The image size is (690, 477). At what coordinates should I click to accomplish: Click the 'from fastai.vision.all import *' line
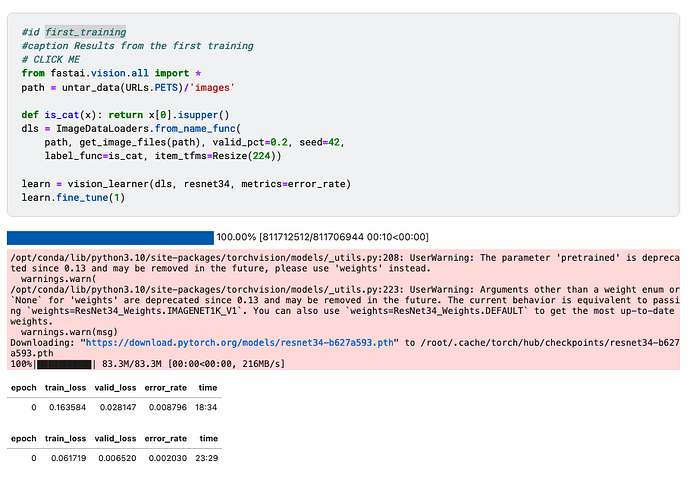[x=111, y=73]
